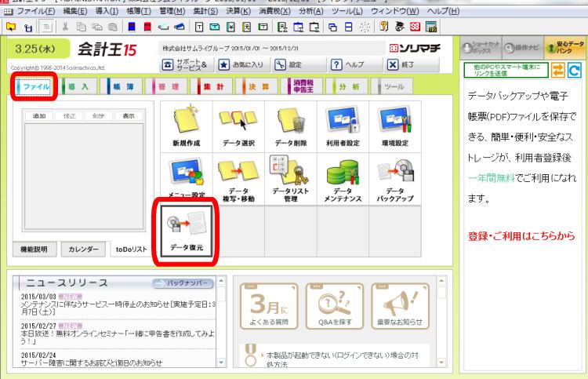Image resolution: width=588 pixels, height=379 pixels.
Task: Launch データバックアップ icon
Action: [394, 178]
